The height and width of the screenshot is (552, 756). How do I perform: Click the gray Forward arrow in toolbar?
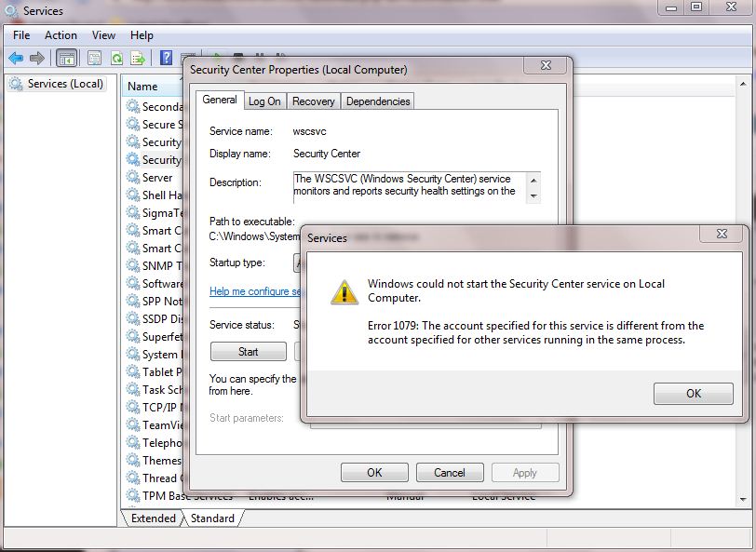tap(36, 59)
